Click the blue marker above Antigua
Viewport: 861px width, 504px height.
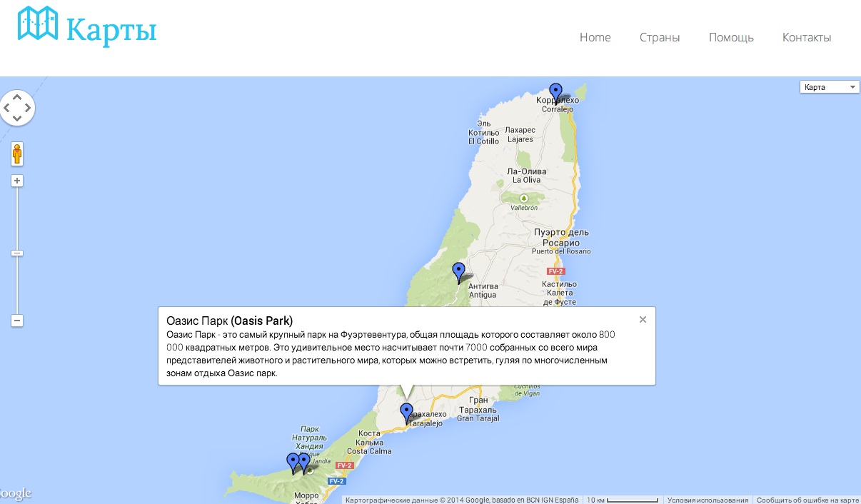459,272
